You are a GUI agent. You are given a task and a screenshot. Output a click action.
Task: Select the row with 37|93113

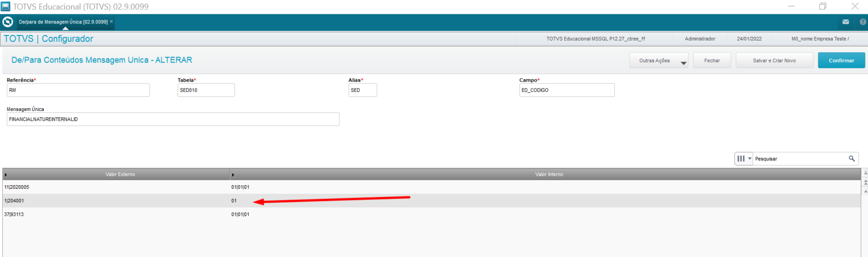click(x=432, y=214)
